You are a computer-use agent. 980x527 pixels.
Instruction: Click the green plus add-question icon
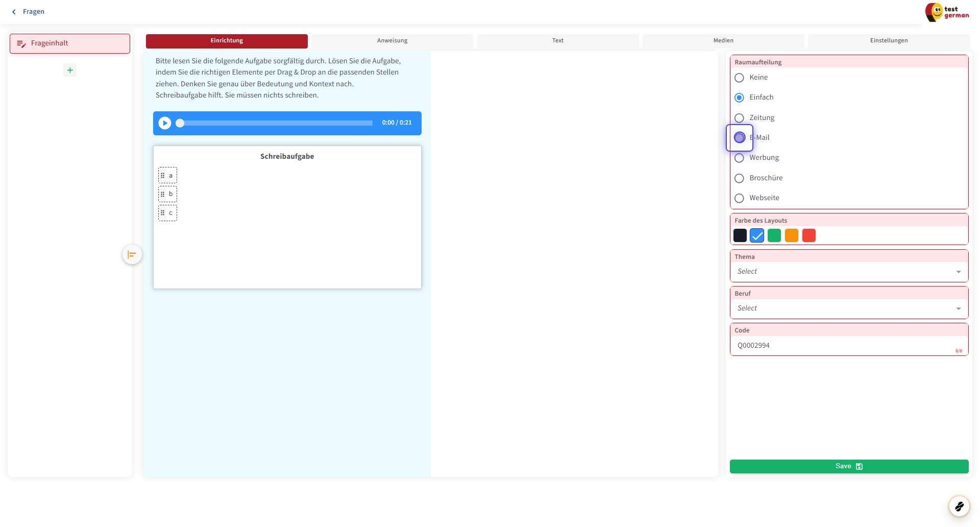click(70, 70)
